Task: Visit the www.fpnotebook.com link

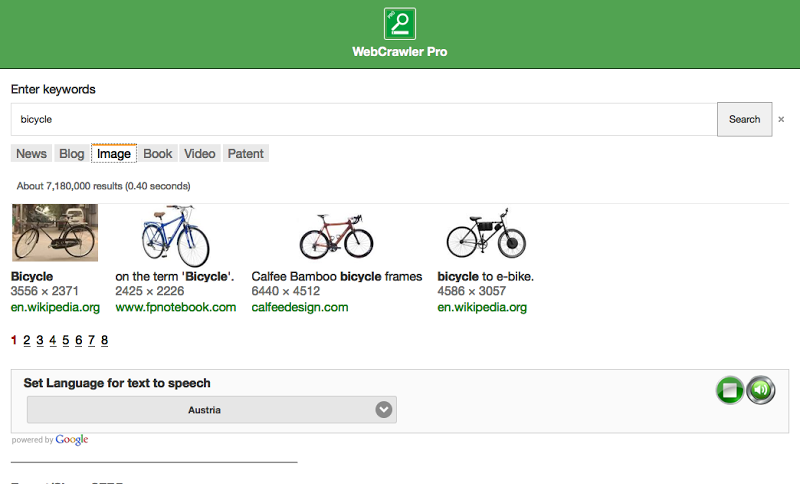Action: 176,307
